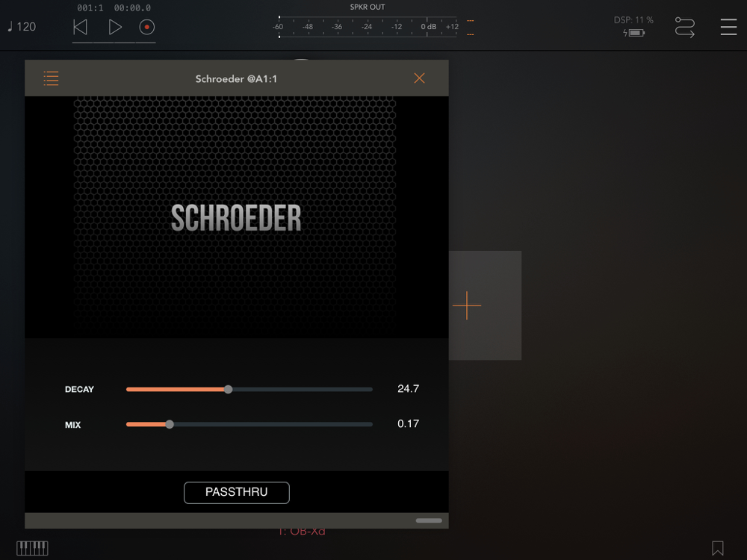Image resolution: width=747 pixels, height=560 pixels.
Task: Start playback with the play button
Action: click(115, 27)
